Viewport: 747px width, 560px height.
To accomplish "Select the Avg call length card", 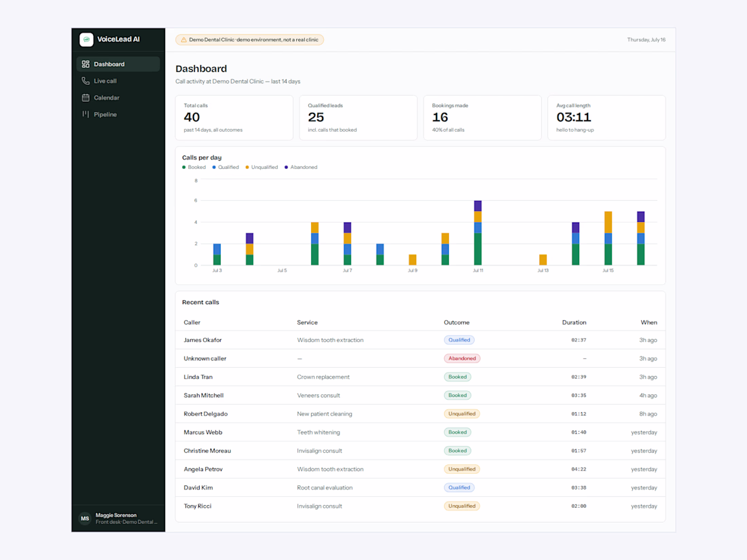I will pos(606,117).
